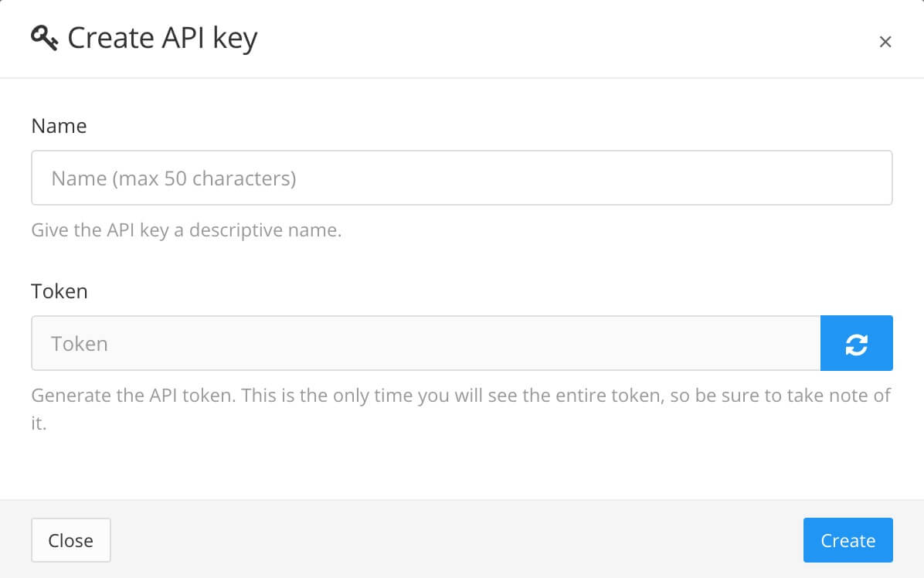Image resolution: width=924 pixels, height=578 pixels.
Task: Click the Name field helper text area
Action: point(185,229)
